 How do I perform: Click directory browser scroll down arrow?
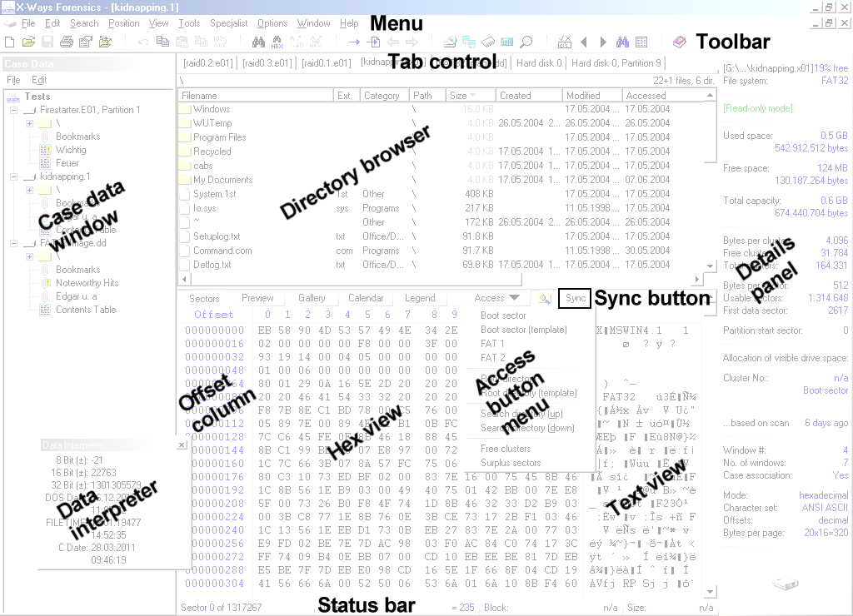[710, 266]
